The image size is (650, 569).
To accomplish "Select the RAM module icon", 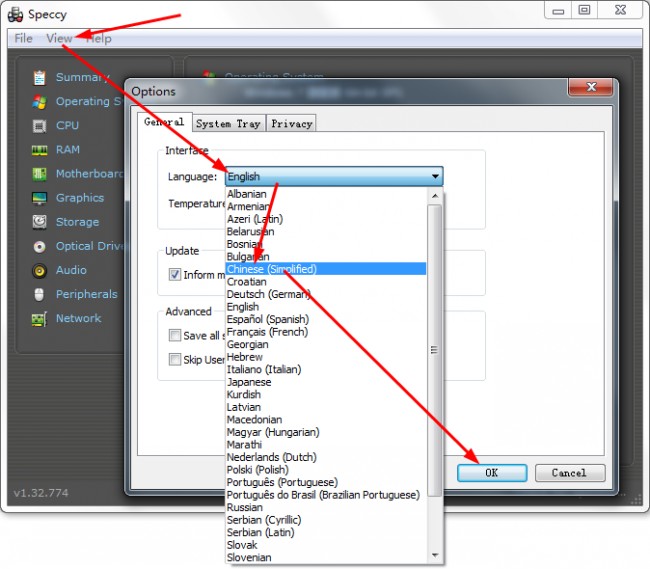I will point(39,150).
